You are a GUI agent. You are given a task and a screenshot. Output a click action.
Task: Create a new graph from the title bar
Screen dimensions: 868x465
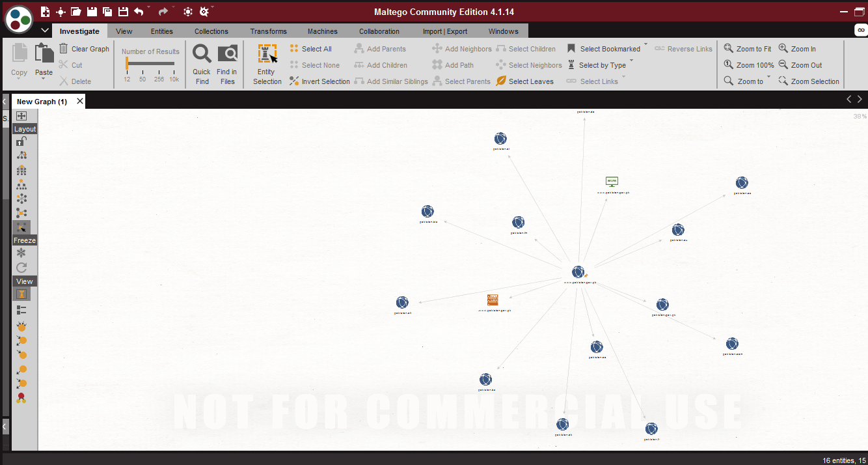tap(45, 12)
